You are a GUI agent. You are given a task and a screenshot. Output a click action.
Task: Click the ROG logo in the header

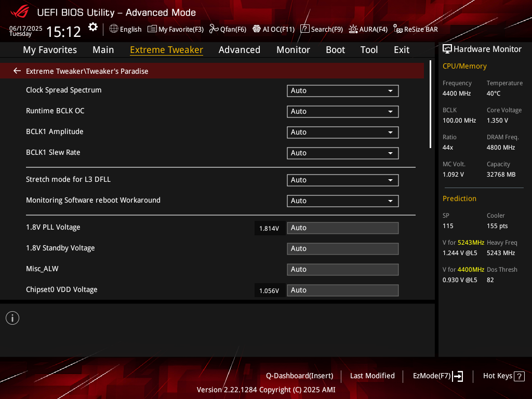[19, 12]
